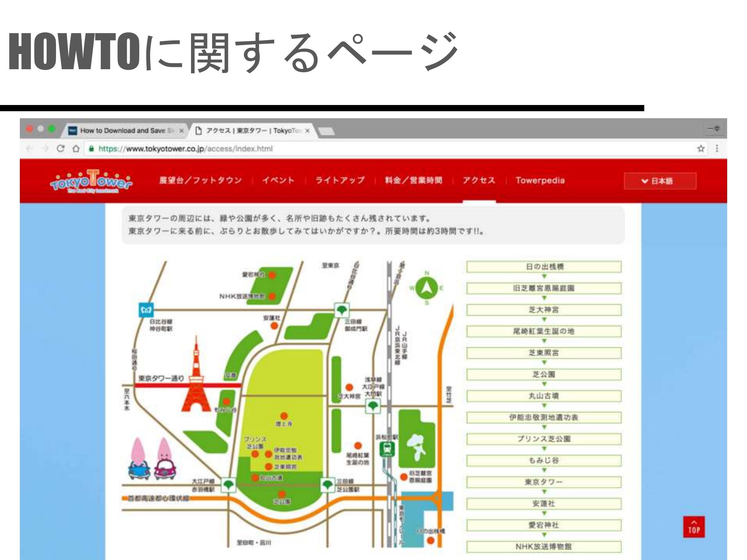The height and width of the screenshot is (560, 747).
Task: Open the イベント menu item
Action: pyautogui.click(x=278, y=180)
